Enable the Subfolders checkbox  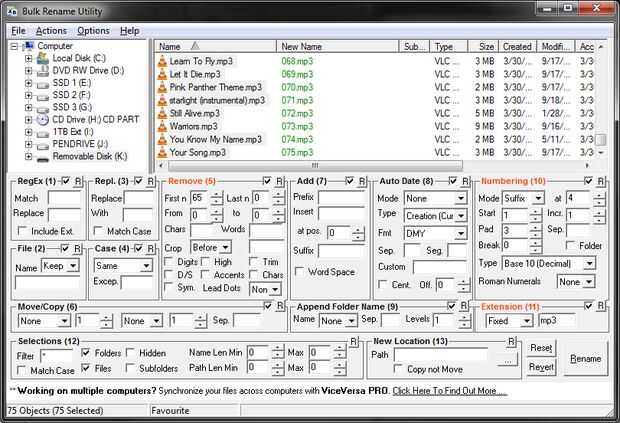(130, 368)
